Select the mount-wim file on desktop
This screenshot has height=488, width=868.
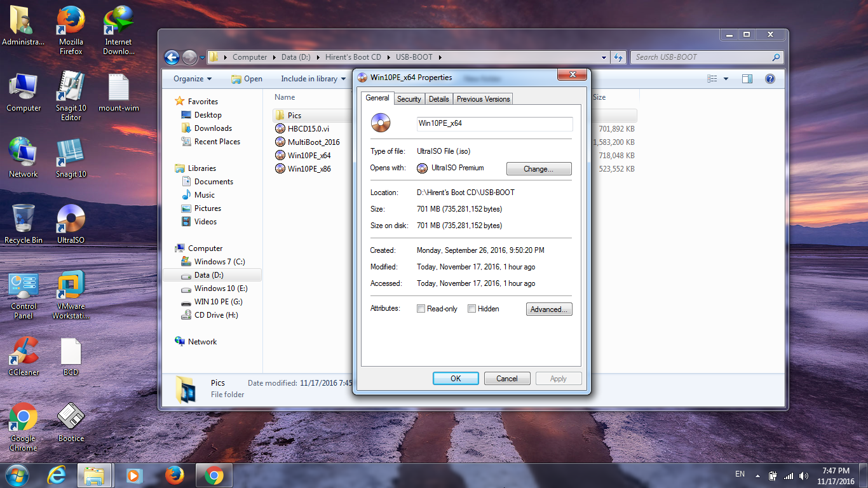click(118, 92)
